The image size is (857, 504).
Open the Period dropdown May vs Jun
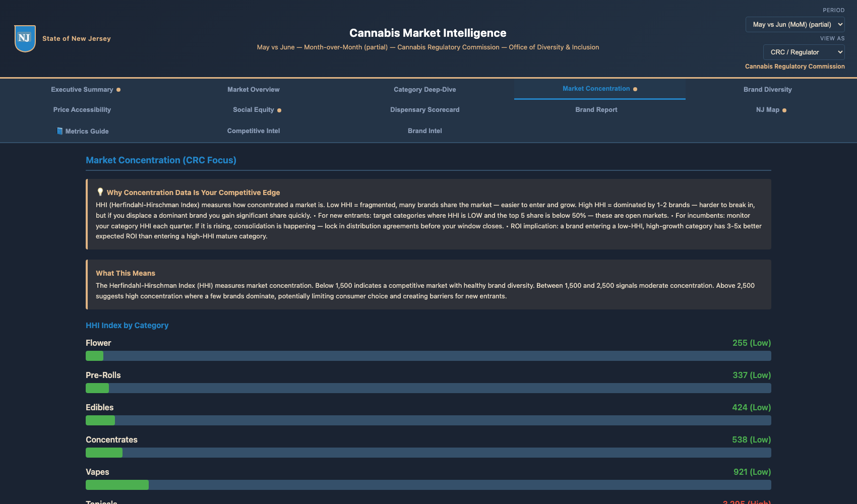pos(795,24)
